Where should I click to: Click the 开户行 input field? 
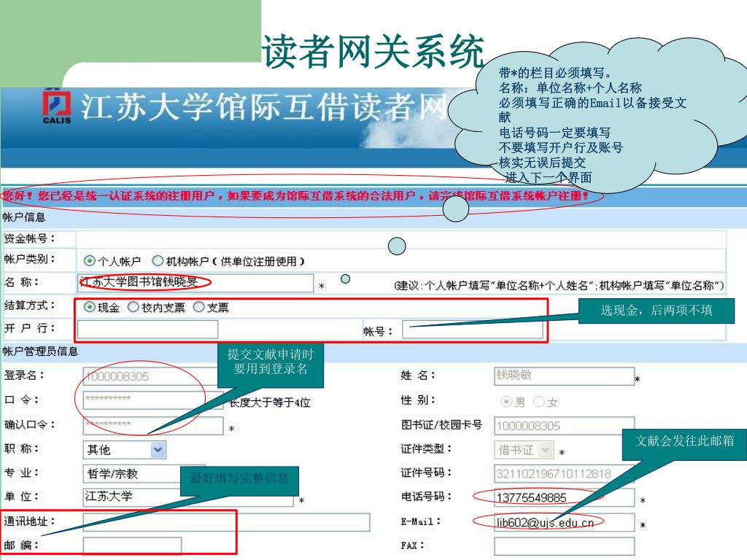click(147, 329)
